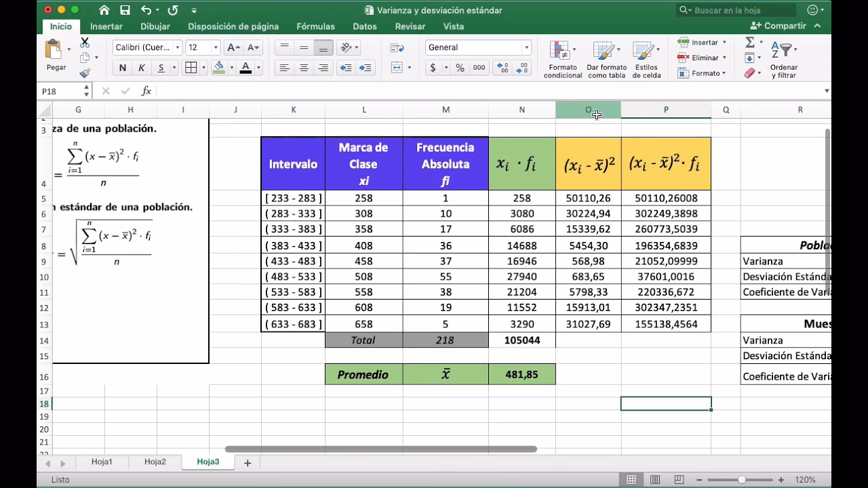
Task: Select the Hoja2 sheet tab
Action: tap(155, 462)
